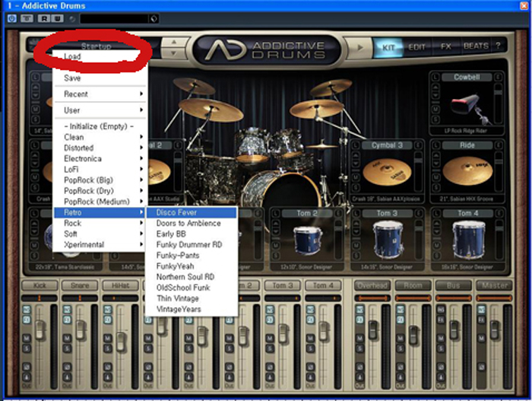
Task: Click the Ride L load icon
Action: [435, 145]
